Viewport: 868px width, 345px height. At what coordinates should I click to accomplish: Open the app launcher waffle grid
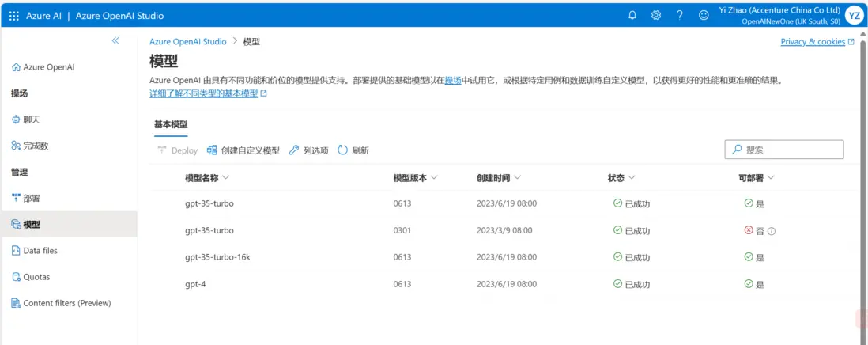(14, 16)
